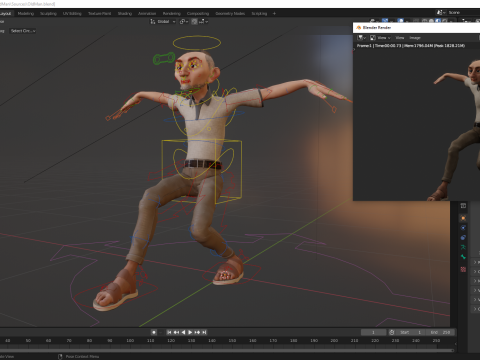This screenshot has width=480, height=360.
Task: Click the Start frame field
Action: (x=411, y=332)
